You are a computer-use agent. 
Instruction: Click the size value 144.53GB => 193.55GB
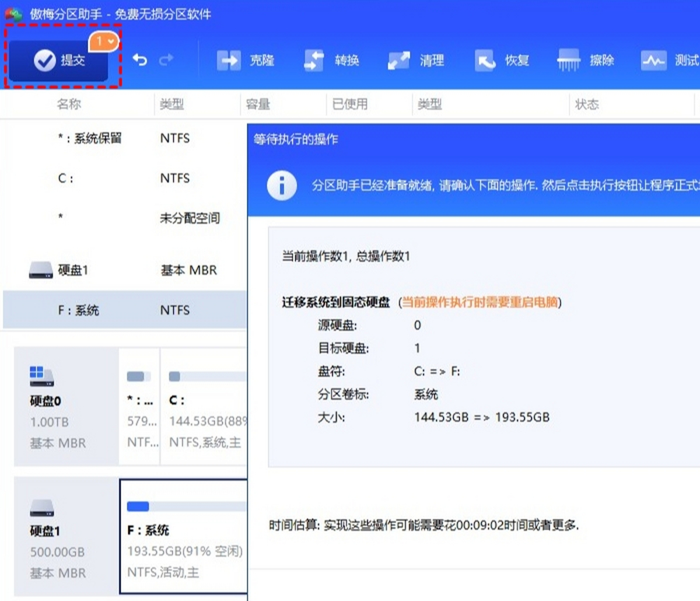pyautogui.click(x=482, y=417)
